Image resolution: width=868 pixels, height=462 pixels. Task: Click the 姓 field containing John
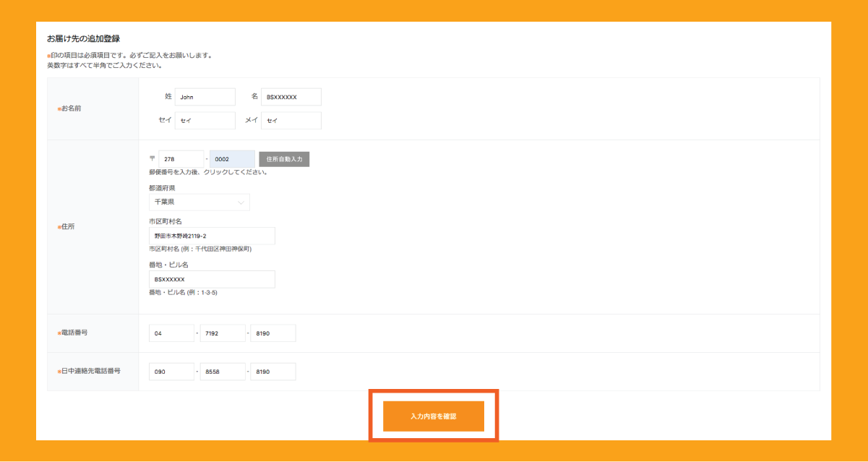[205, 97]
